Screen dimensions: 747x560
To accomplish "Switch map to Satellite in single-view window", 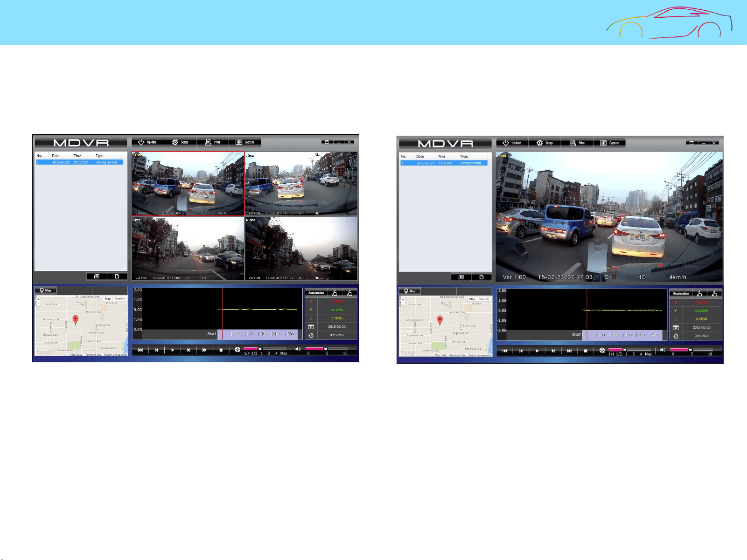I will [x=484, y=299].
